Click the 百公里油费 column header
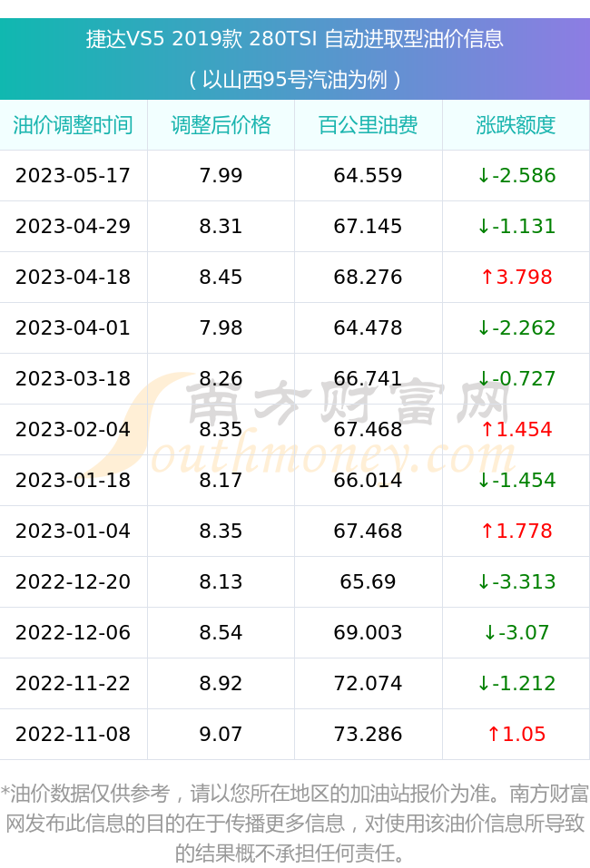This screenshot has height=868, width=590. click(368, 125)
